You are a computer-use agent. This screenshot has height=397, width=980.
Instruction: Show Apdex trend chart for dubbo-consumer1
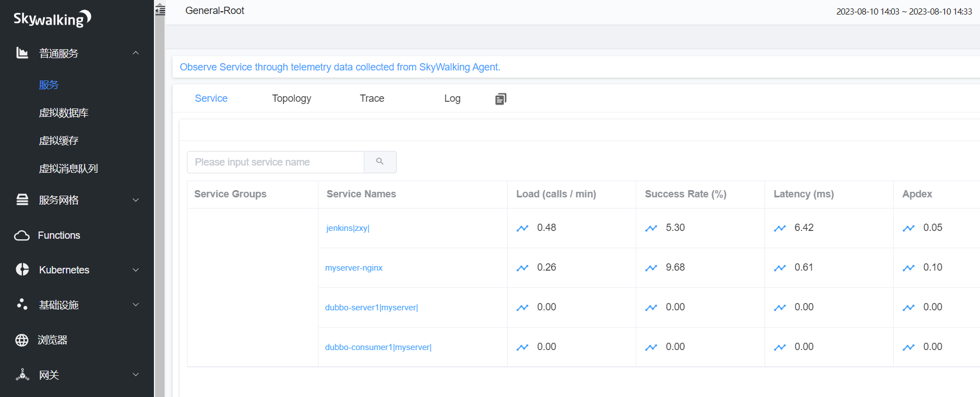908,347
